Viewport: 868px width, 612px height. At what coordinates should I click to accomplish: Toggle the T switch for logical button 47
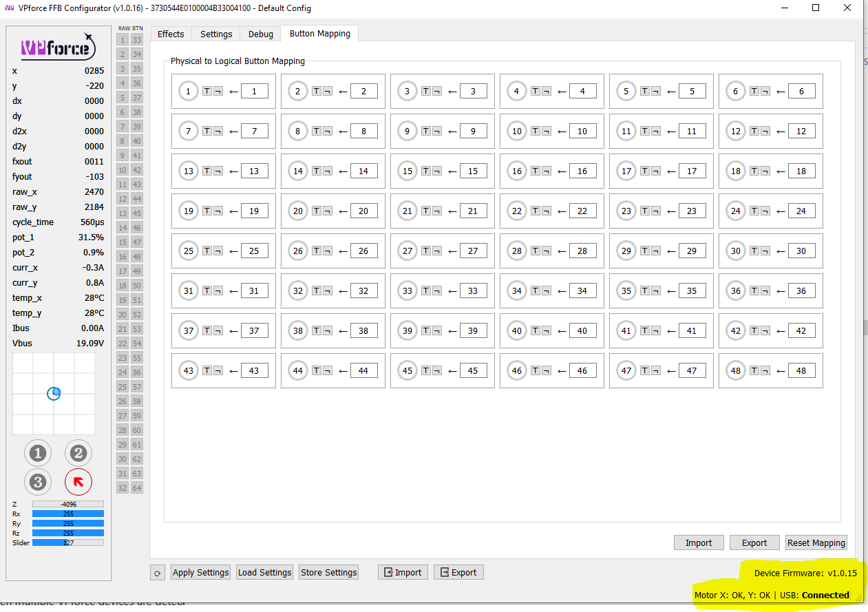[645, 370]
